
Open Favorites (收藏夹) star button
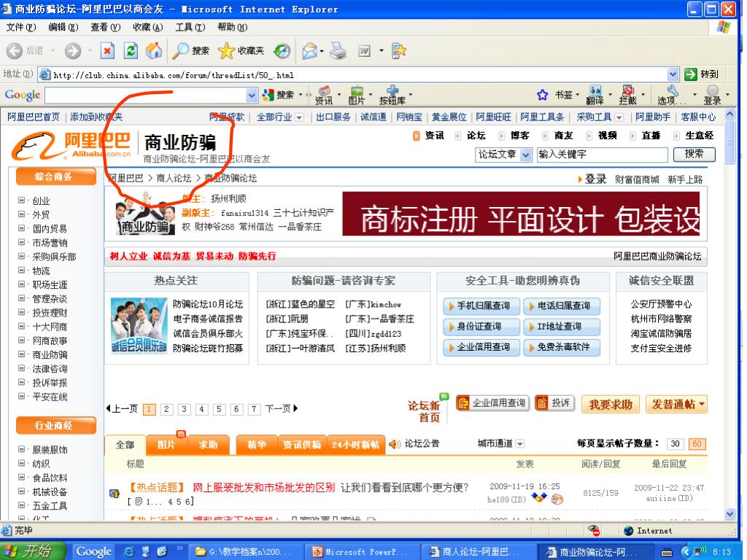pos(241,50)
